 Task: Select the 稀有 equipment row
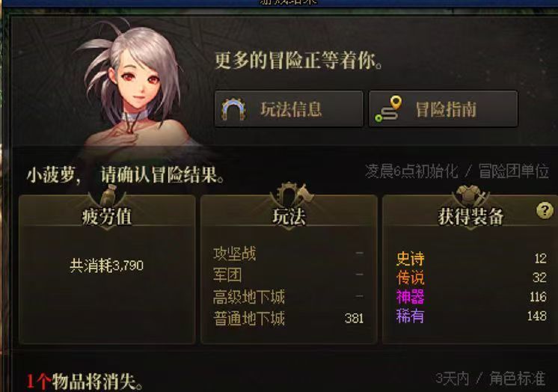(471, 316)
